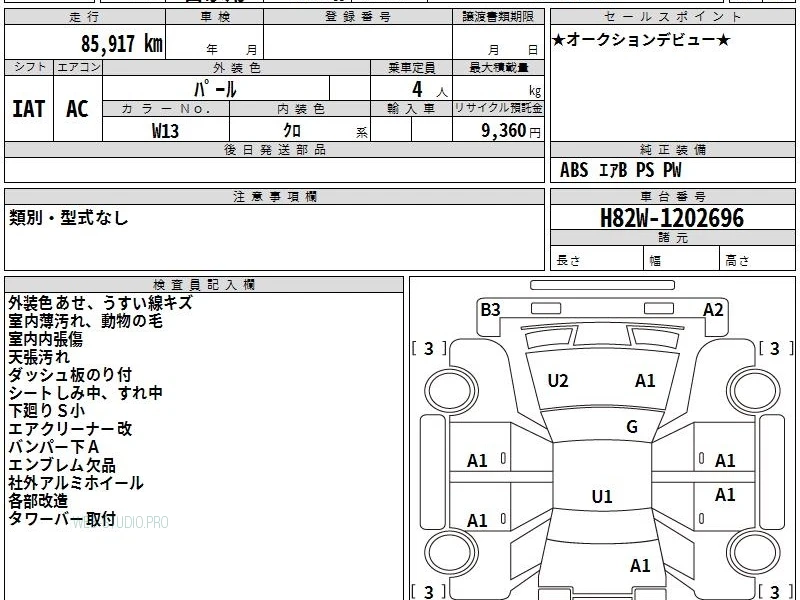Click the "注意事項欄" section header
This screenshot has height=600, width=800.
pos(274,196)
